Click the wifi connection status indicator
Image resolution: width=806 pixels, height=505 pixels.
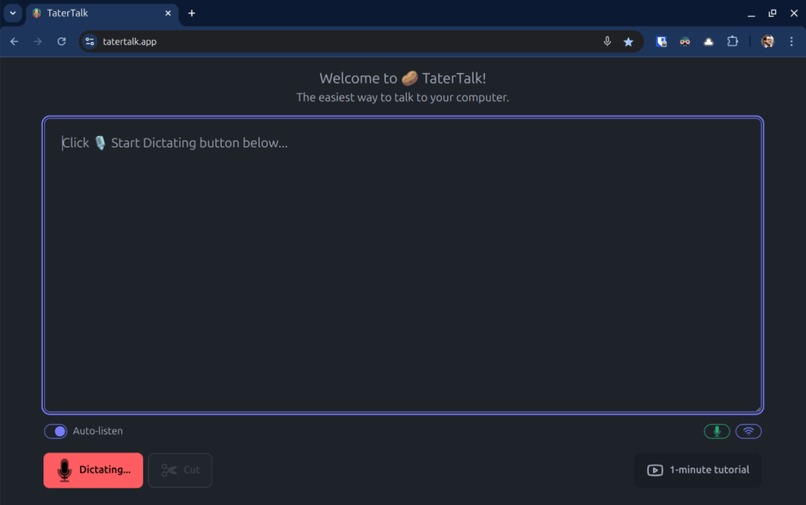pos(748,431)
